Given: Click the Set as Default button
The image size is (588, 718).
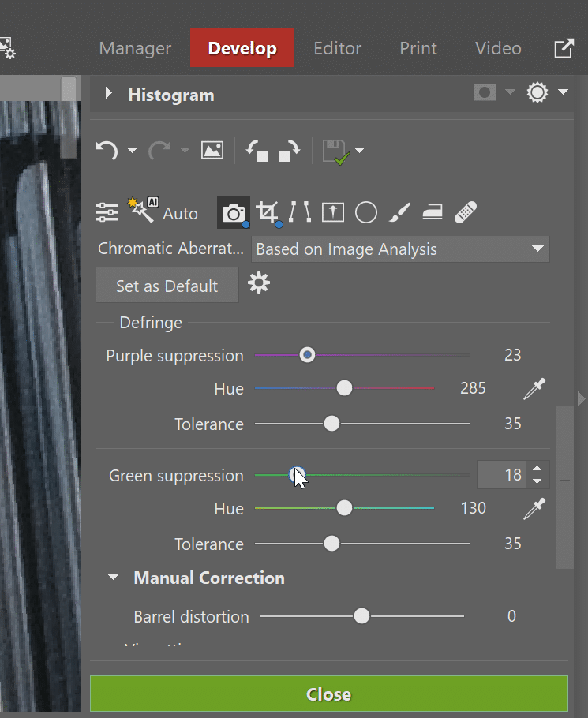Looking at the screenshot, I should tap(167, 286).
